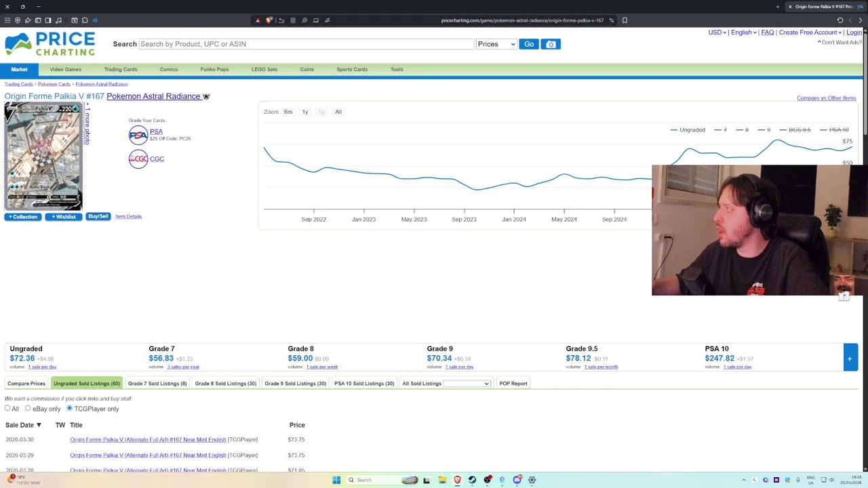The width and height of the screenshot is (868, 488).
Task: Open File Explorer from taskbar
Action: click(x=442, y=480)
